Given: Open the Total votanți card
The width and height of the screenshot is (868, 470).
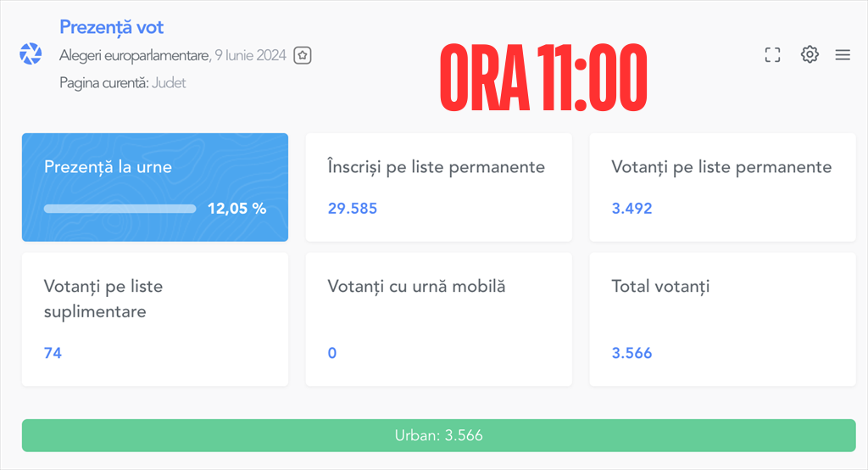Looking at the screenshot, I should pos(722,319).
